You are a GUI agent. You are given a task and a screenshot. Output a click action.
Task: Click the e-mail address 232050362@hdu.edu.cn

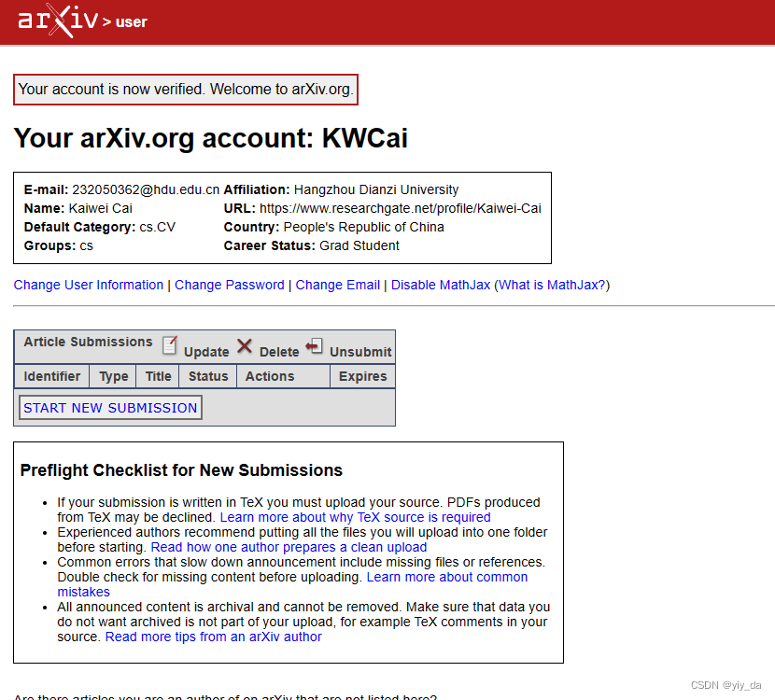[x=146, y=189]
